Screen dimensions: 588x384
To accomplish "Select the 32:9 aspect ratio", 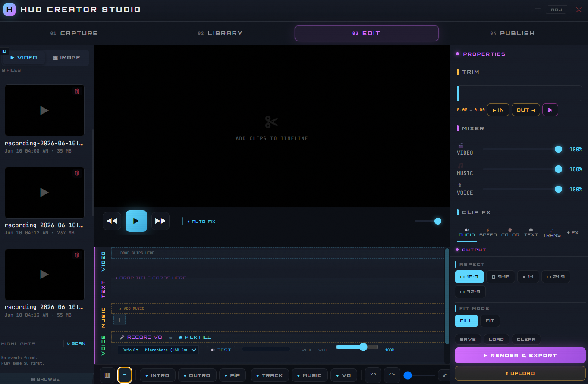I will tap(470, 292).
